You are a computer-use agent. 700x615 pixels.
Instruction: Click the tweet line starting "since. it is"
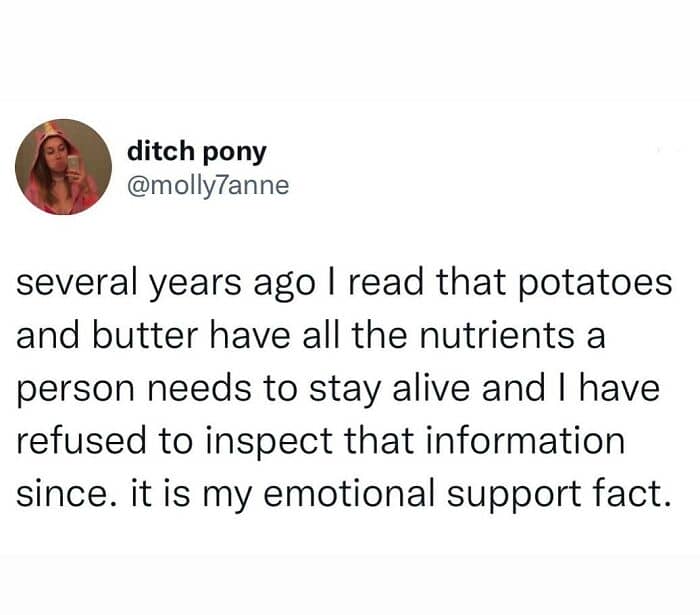coord(341,492)
